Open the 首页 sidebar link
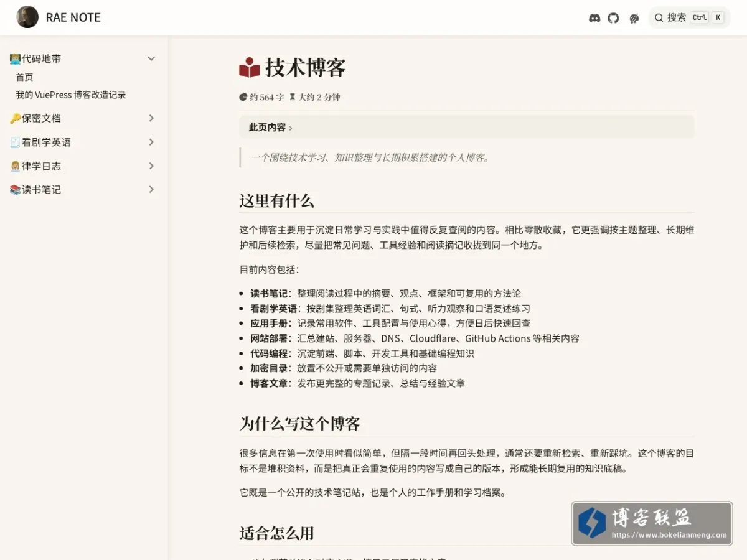 coord(24,77)
